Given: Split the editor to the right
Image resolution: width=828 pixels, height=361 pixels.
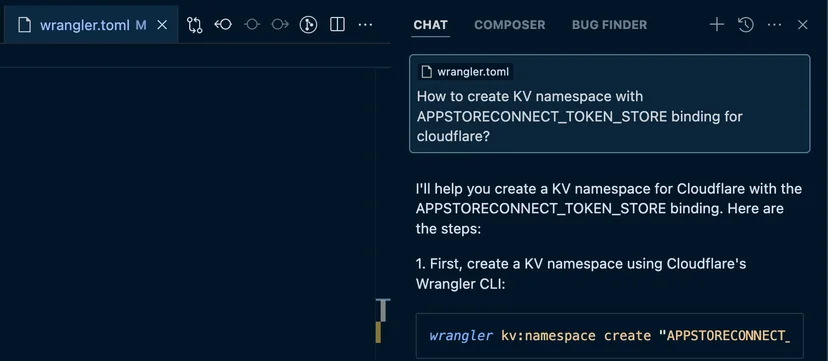Looking at the screenshot, I should (337, 24).
